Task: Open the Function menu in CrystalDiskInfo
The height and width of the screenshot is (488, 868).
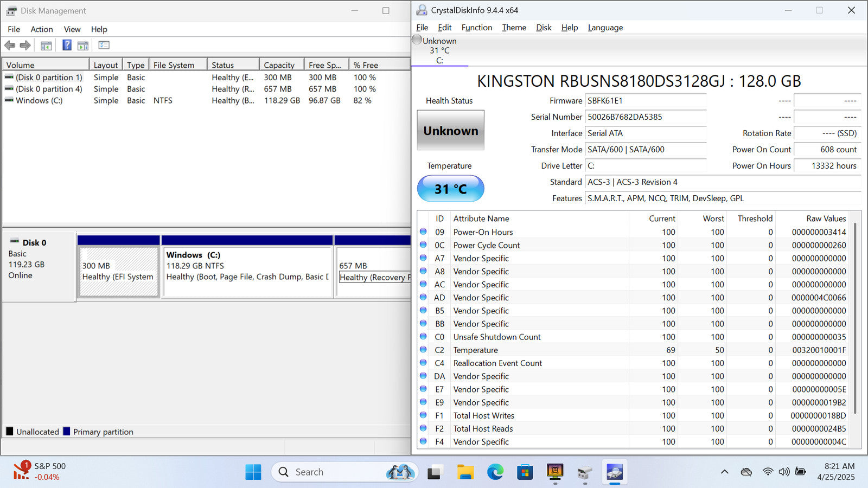Action: (x=476, y=28)
